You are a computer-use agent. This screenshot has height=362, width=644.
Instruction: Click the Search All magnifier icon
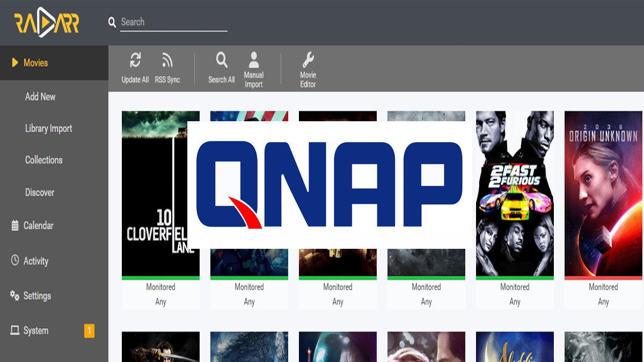222,60
